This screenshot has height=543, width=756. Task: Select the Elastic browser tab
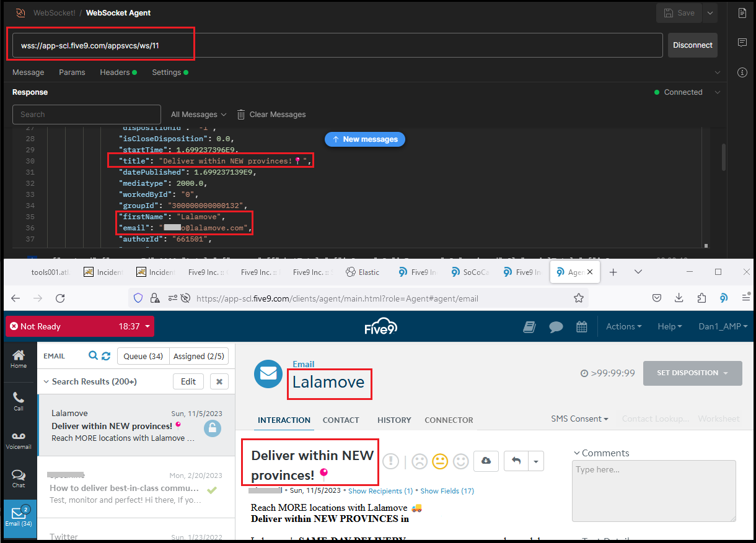[x=363, y=272]
